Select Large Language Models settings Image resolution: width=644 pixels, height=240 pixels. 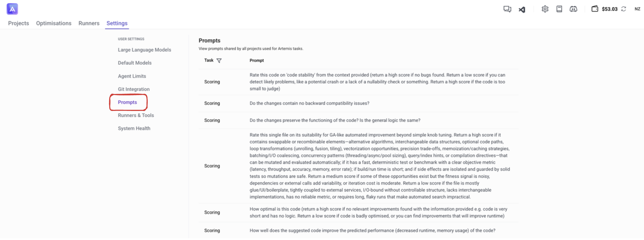(x=144, y=50)
